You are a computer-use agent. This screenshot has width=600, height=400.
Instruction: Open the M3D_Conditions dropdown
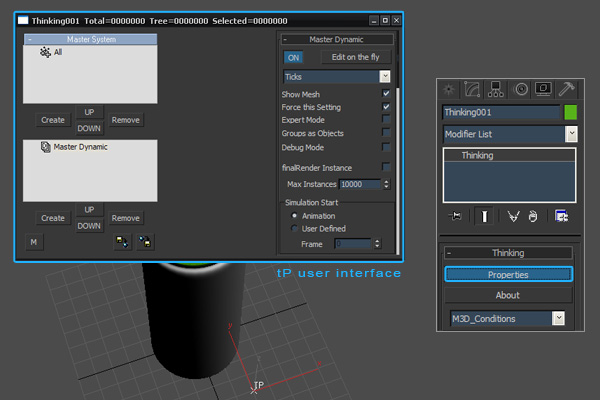pos(558,318)
